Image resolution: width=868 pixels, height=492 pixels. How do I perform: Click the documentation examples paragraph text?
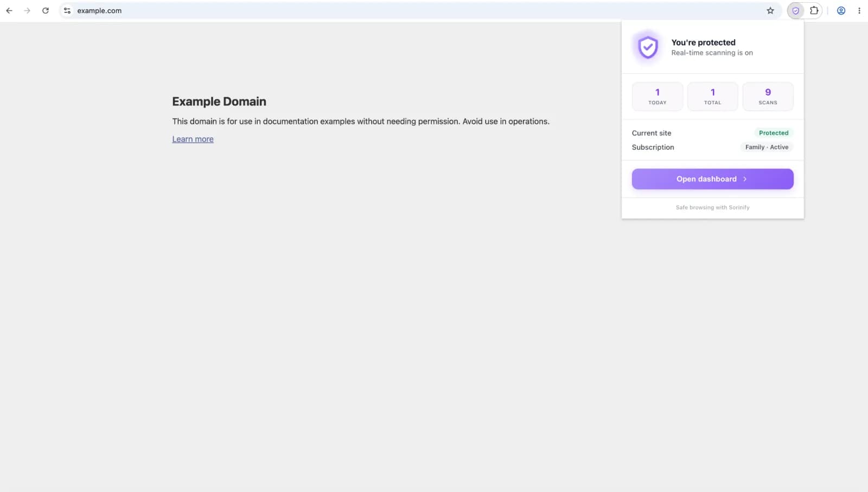[x=361, y=121]
